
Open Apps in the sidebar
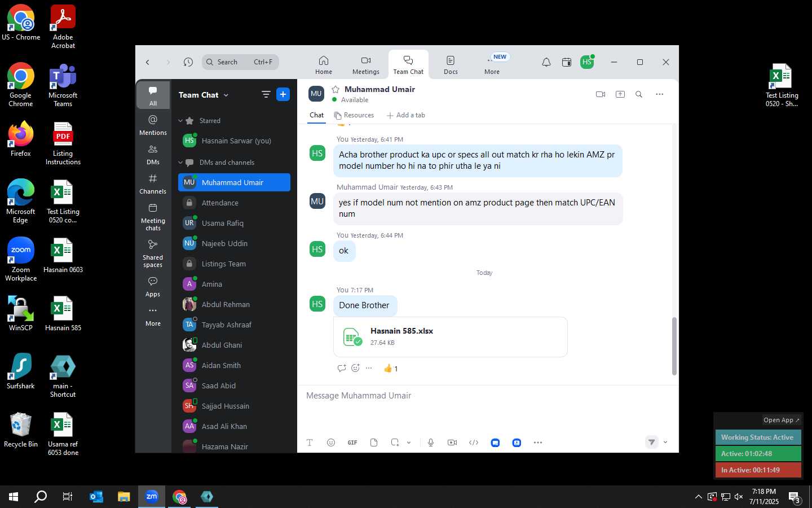pyautogui.click(x=153, y=287)
